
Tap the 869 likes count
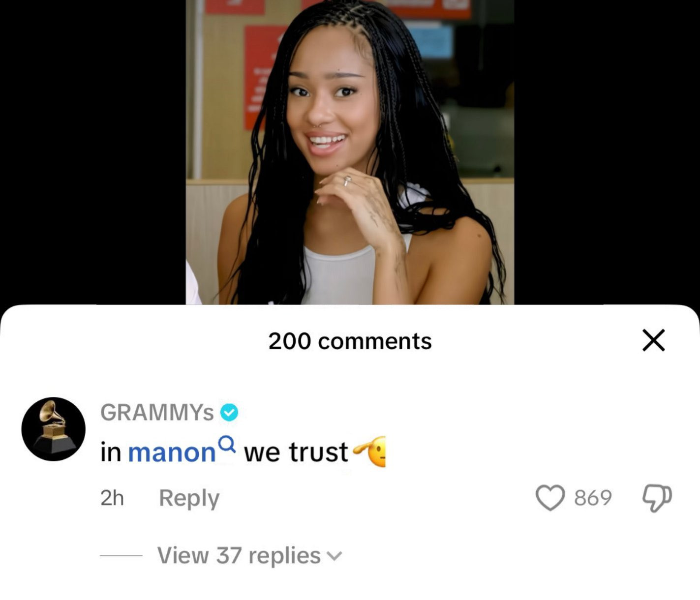click(x=593, y=498)
